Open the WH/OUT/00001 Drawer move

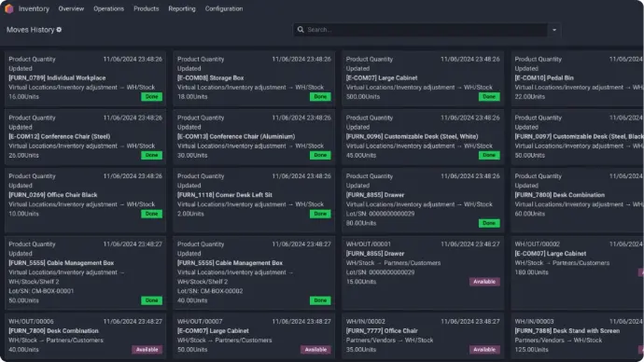point(423,272)
